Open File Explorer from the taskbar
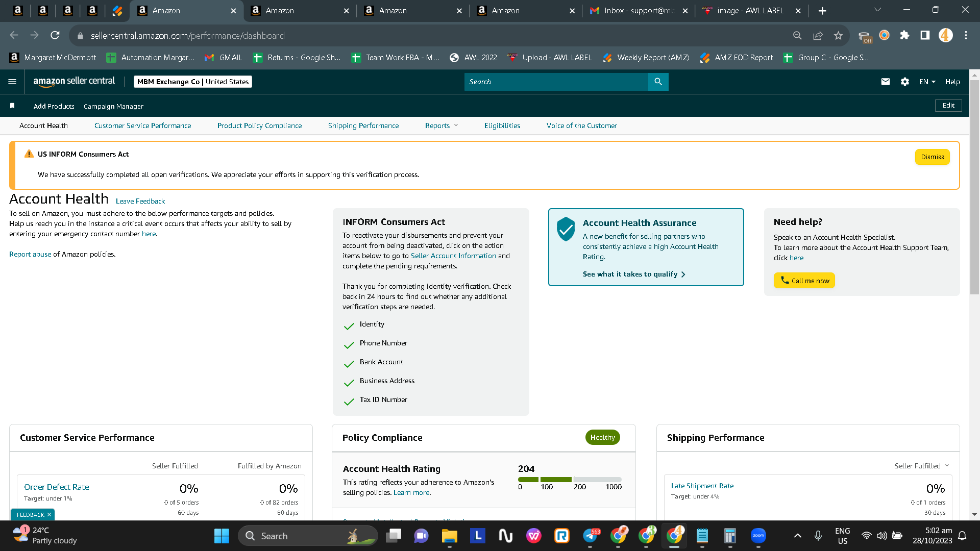The image size is (980, 551). (x=449, y=536)
